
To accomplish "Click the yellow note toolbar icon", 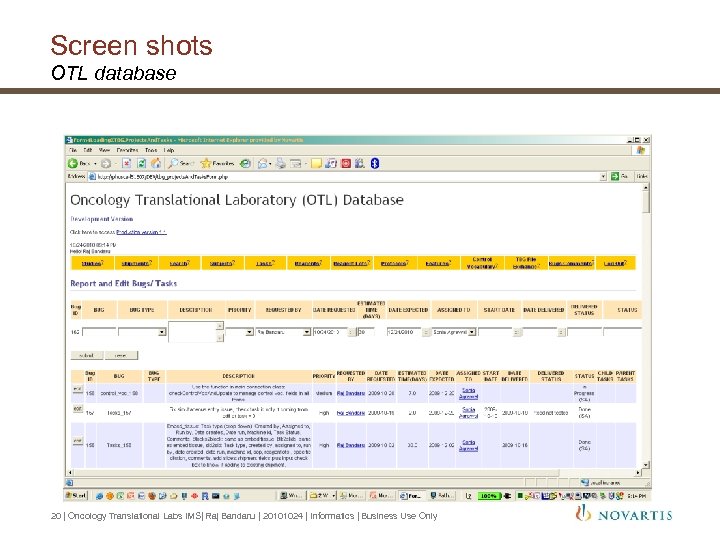I will tap(316, 163).
